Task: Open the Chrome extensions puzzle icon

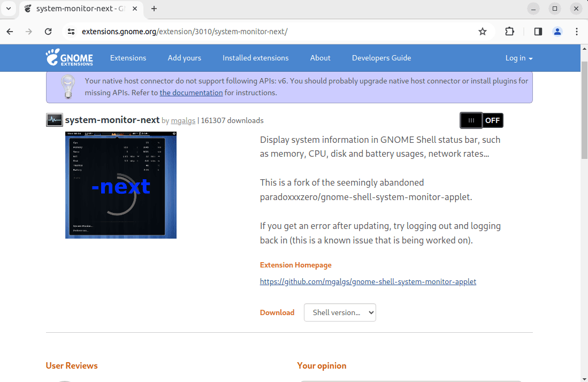Action: (x=510, y=32)
